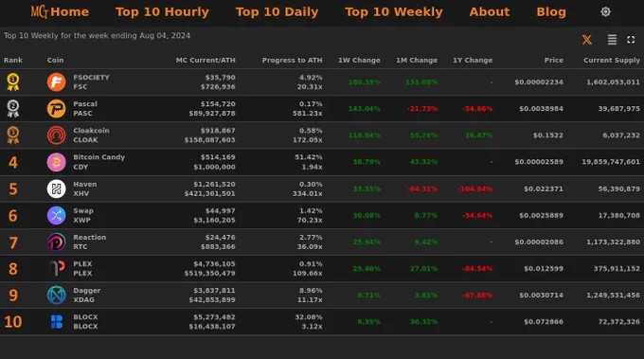The height and width of the screenshot is (359, 644).
Task: Switch to list view icon
Action: click(x=612, y=40)
